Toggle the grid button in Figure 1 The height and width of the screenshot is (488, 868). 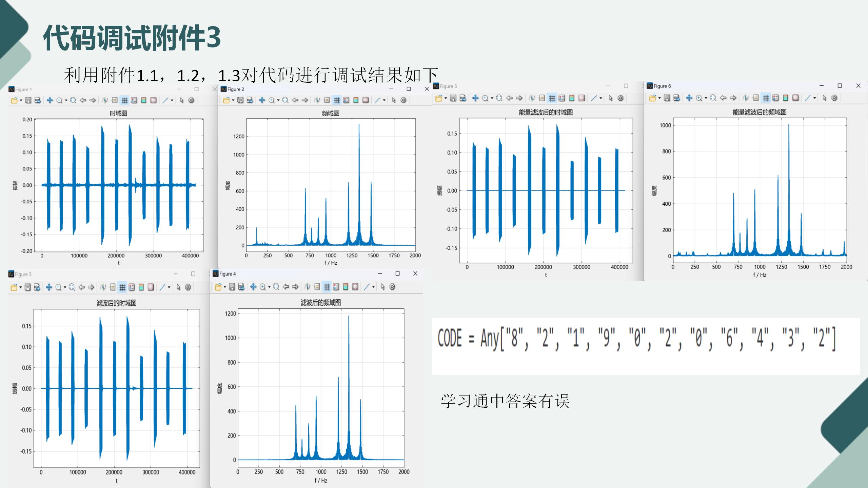(124, 100)
